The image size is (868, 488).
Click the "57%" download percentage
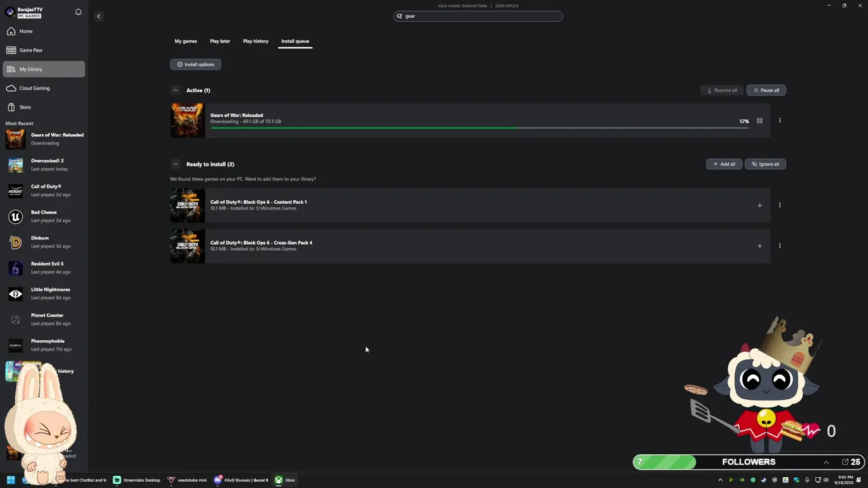(x=744, y=121)
